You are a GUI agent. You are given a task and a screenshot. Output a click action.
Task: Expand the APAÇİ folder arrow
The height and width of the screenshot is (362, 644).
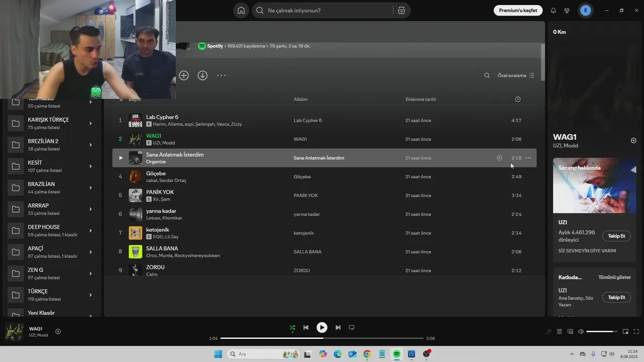tap(91, 252)
